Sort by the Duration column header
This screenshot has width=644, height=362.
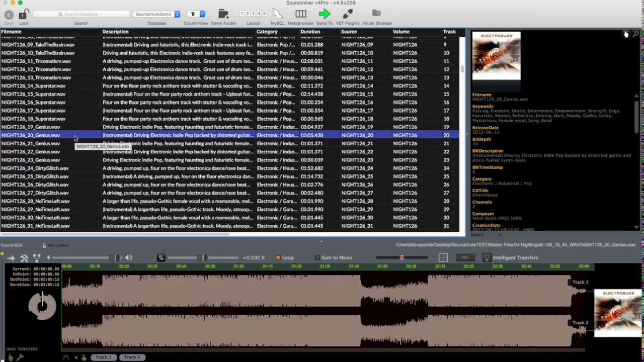click(310, 32)
